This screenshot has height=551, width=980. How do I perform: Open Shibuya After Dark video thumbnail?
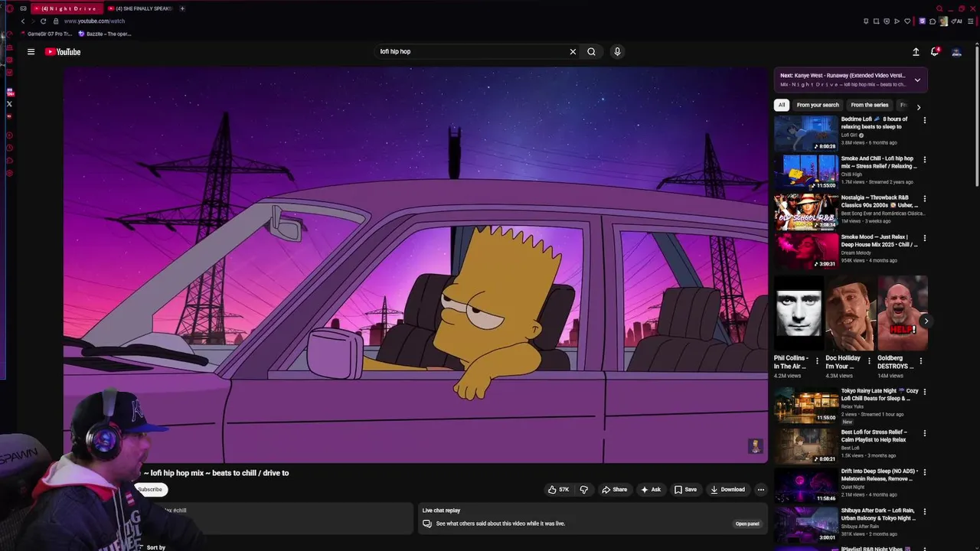(x=806, y=524)
